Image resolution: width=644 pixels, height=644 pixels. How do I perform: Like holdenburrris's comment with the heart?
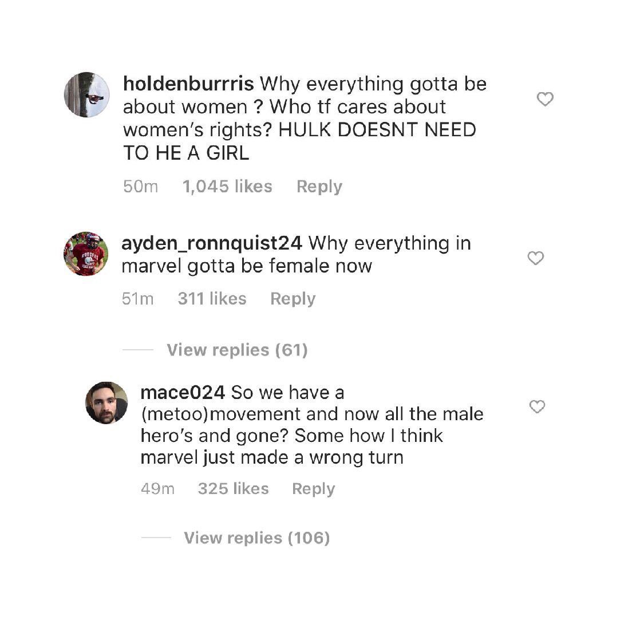click(545, 100)
